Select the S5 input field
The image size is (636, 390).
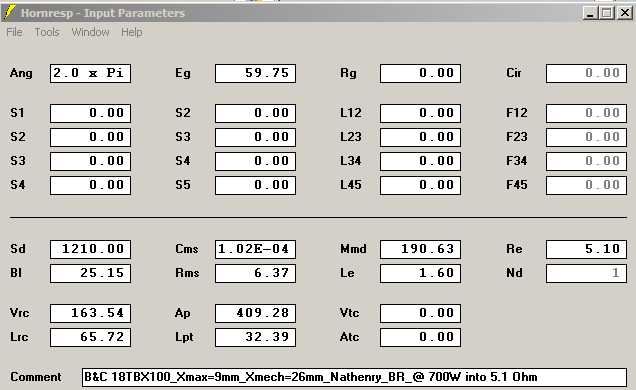[x=256, y=185]
